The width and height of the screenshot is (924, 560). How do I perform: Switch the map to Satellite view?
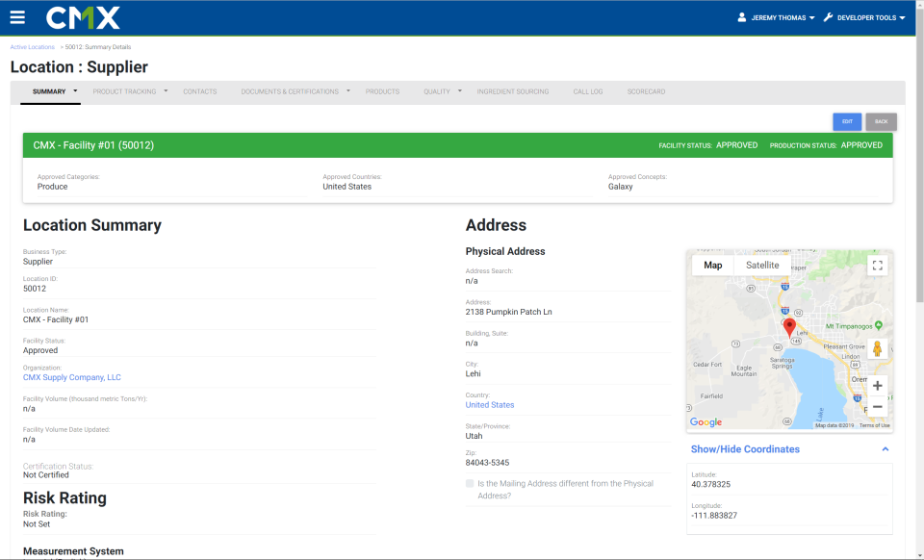(762, 265)
